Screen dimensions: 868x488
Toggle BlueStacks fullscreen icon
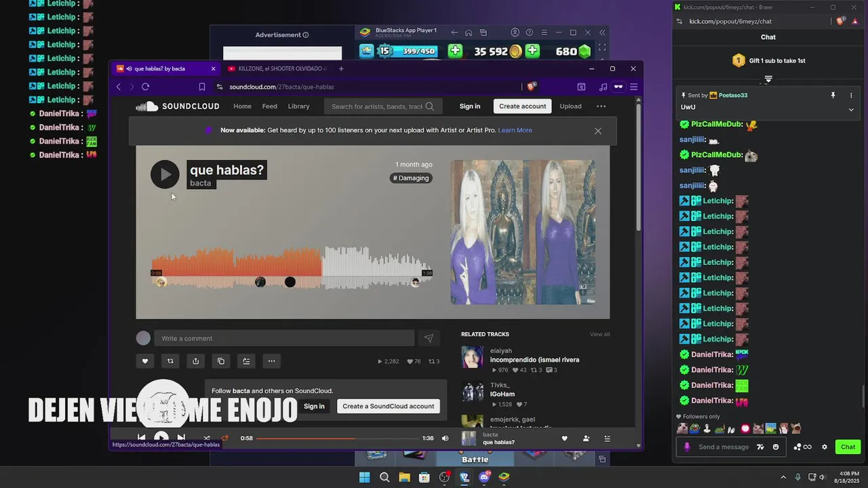[x=601, y=47]
